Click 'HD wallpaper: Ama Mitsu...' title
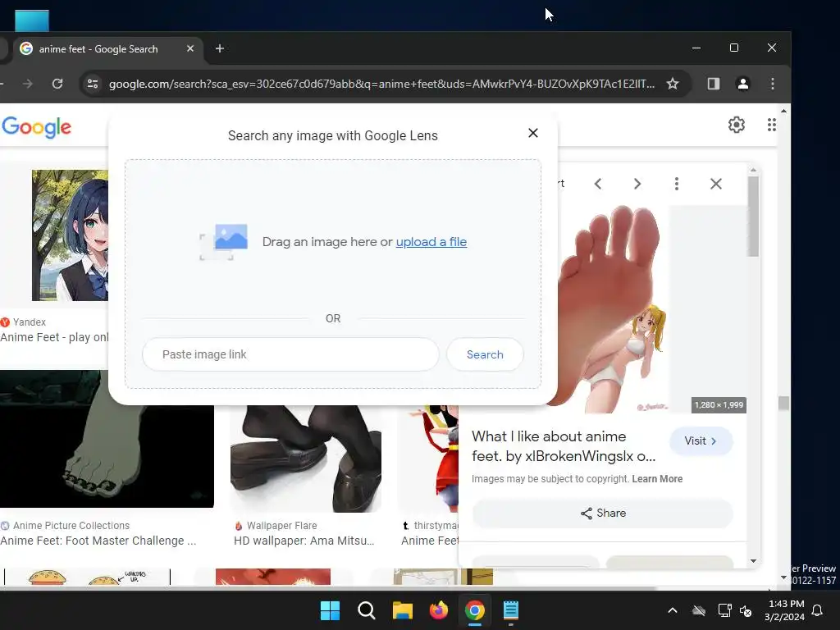The height and width of the screenshot is (630, 840). 304,541
